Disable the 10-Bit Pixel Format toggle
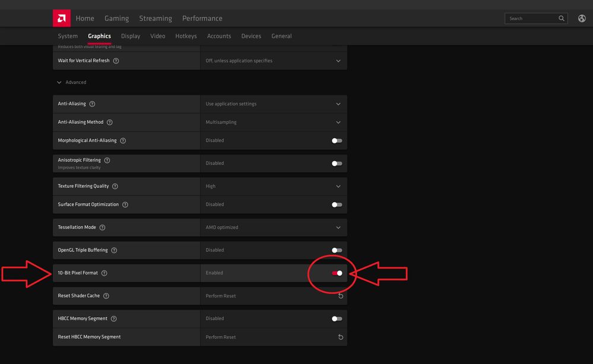Image resolution: width=593 pixels, height=364 pixels. [337, 273]
